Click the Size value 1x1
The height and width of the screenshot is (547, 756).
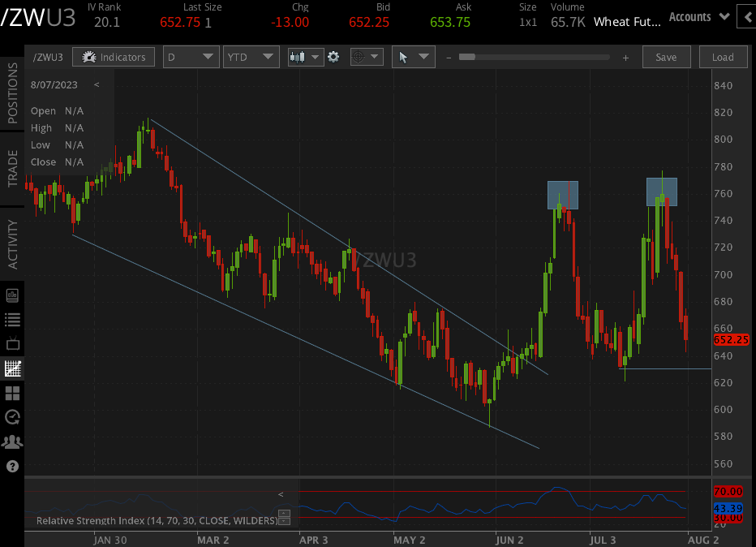(528, 22)
